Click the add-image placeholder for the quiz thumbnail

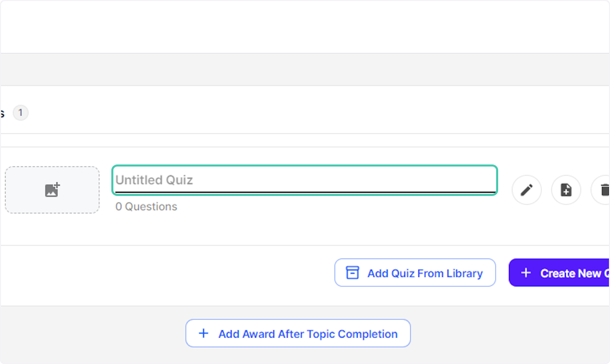52,189
